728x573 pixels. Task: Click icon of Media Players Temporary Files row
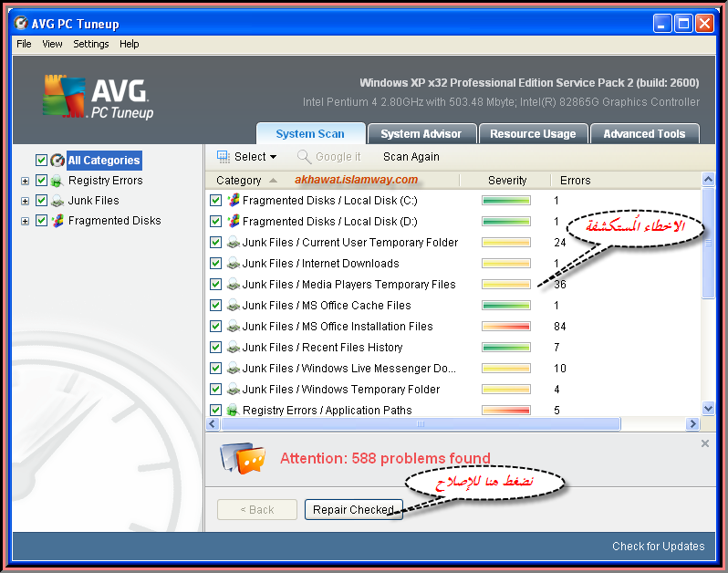tap(233, 284)
